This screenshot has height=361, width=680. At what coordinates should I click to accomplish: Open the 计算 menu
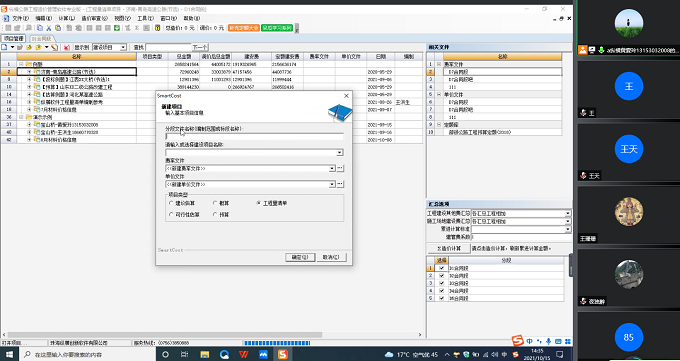tap(67, 19)
